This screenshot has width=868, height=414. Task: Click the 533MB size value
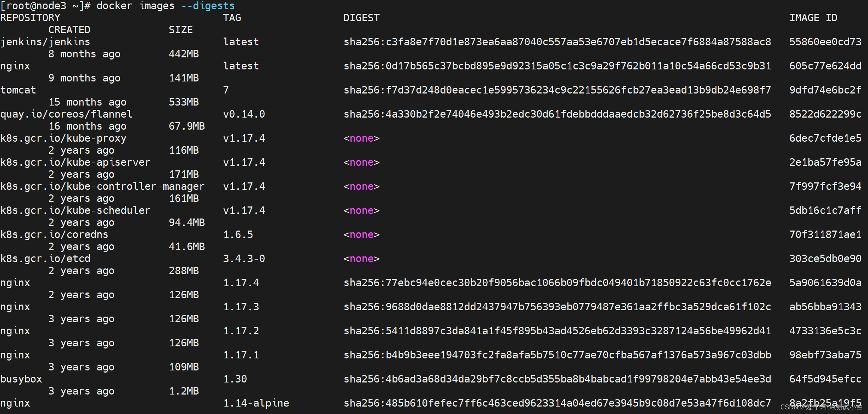[x=184, y=102]
